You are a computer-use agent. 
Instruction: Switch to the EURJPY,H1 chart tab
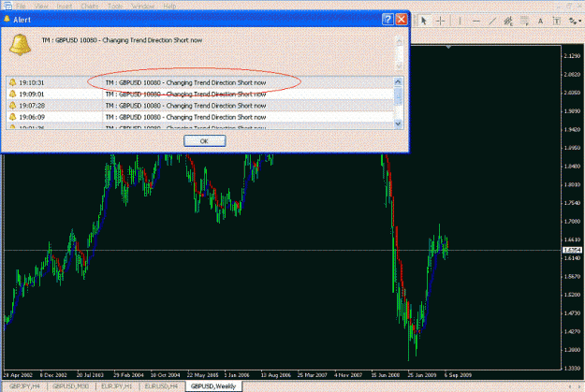(116, 386)
